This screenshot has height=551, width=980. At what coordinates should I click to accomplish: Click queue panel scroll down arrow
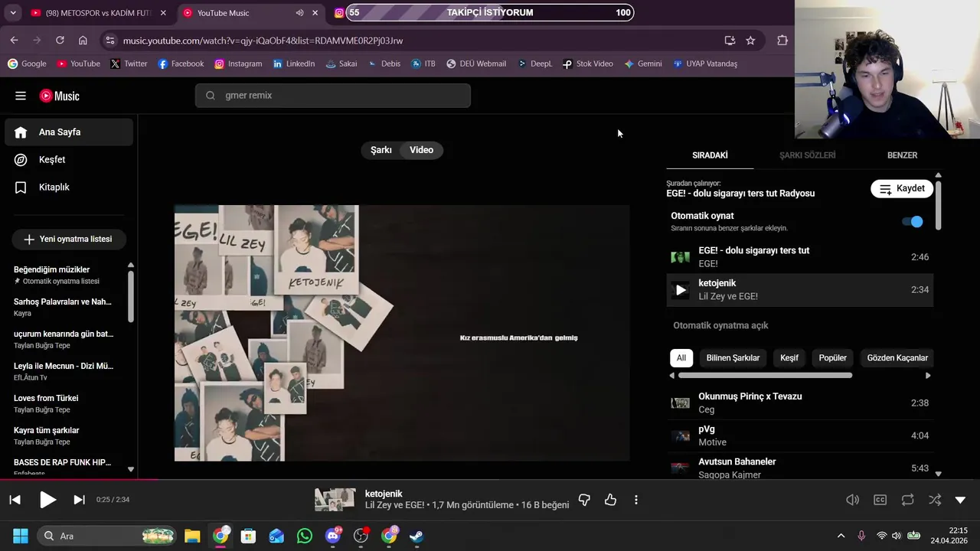(939, 474)
